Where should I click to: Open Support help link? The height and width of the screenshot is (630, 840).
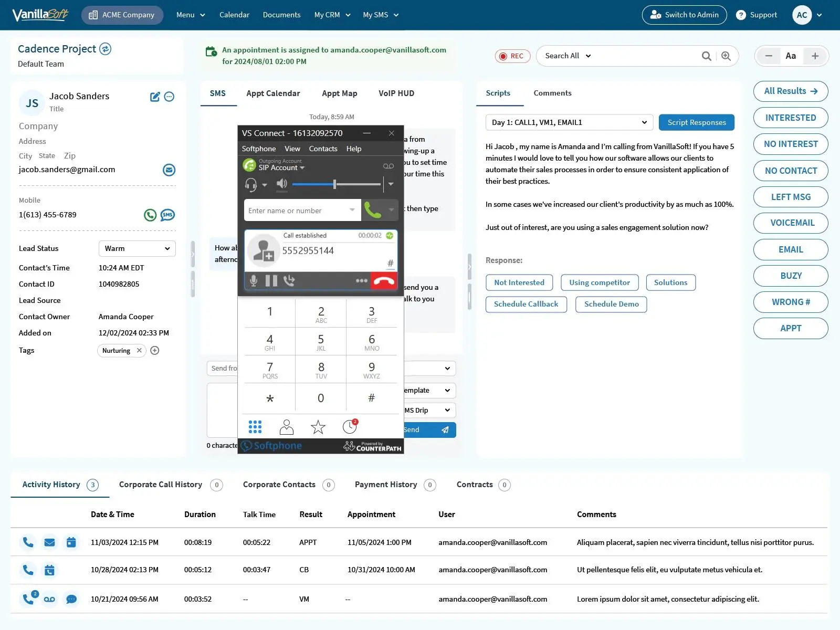pyautogui.click(x=757, y=15)
